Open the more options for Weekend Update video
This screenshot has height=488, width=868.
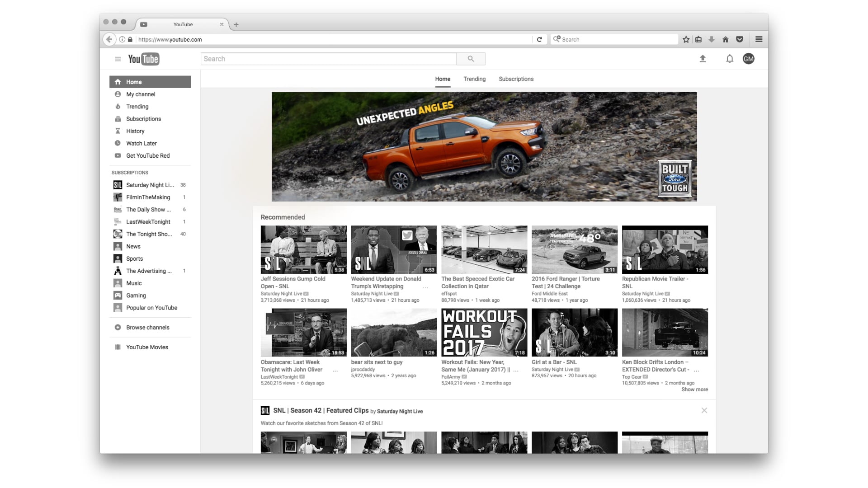pos(425,286)
